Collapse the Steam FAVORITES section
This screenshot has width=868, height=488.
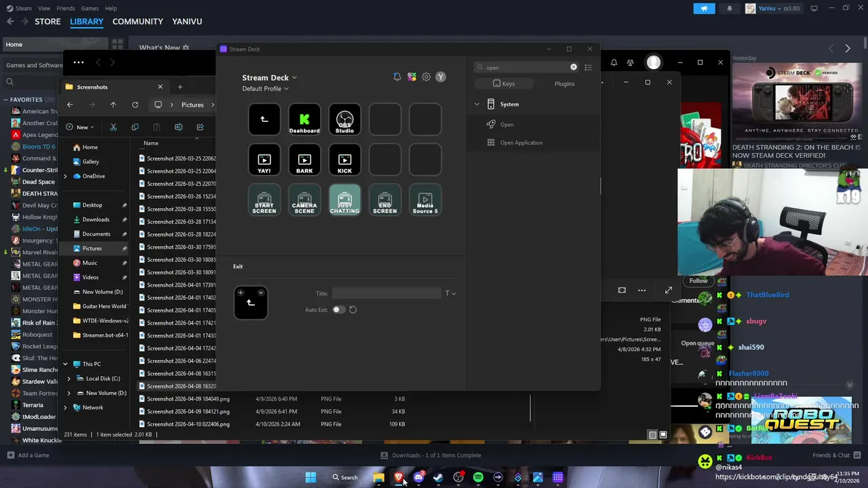(x=5, y=100)
